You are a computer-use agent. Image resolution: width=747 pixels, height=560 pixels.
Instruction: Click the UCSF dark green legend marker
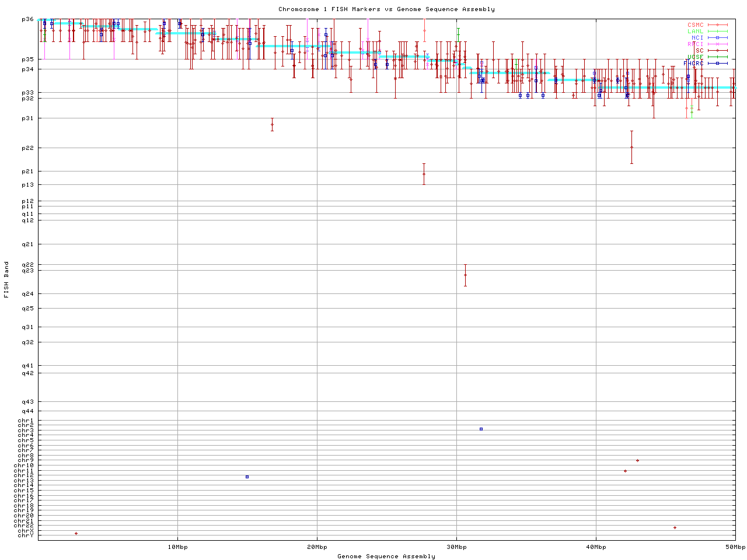tap(717, 57)
